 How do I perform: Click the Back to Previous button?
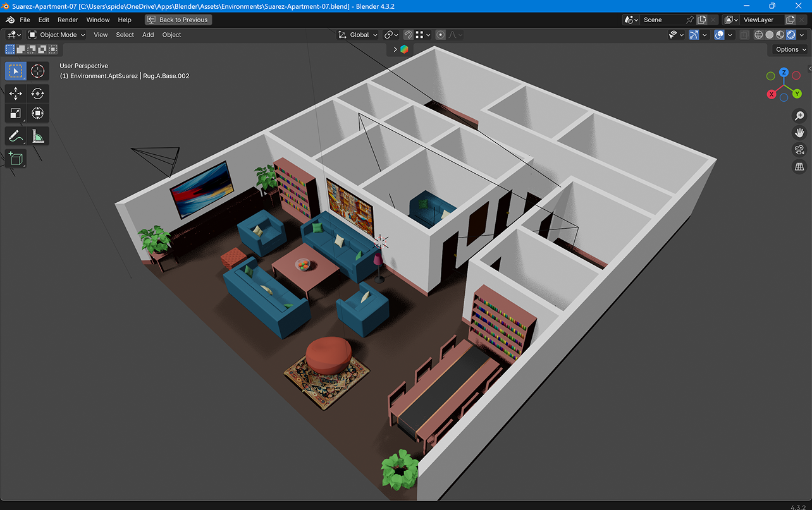click(178, 20)
